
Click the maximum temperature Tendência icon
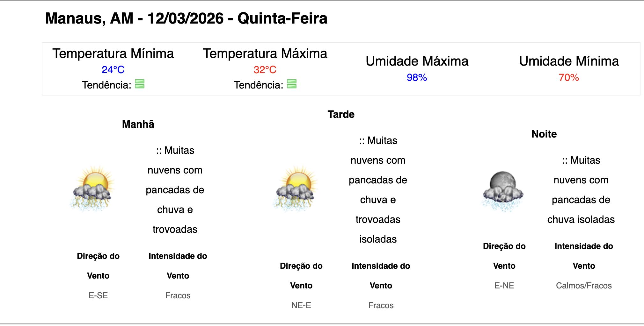(x=292, y=84)
